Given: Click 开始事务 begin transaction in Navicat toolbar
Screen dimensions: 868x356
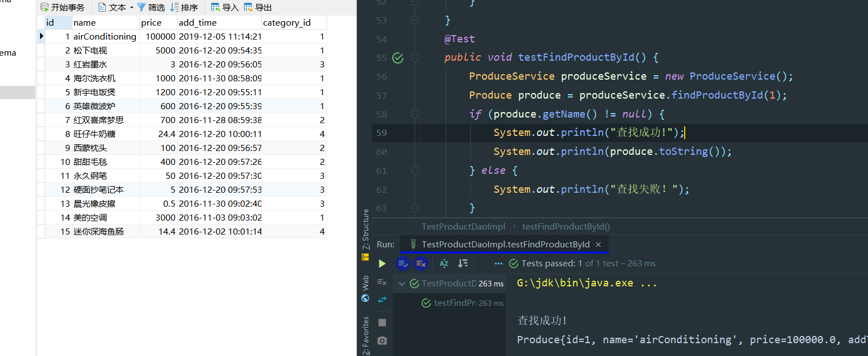Looking at the screenshot, I should (63, 7).
